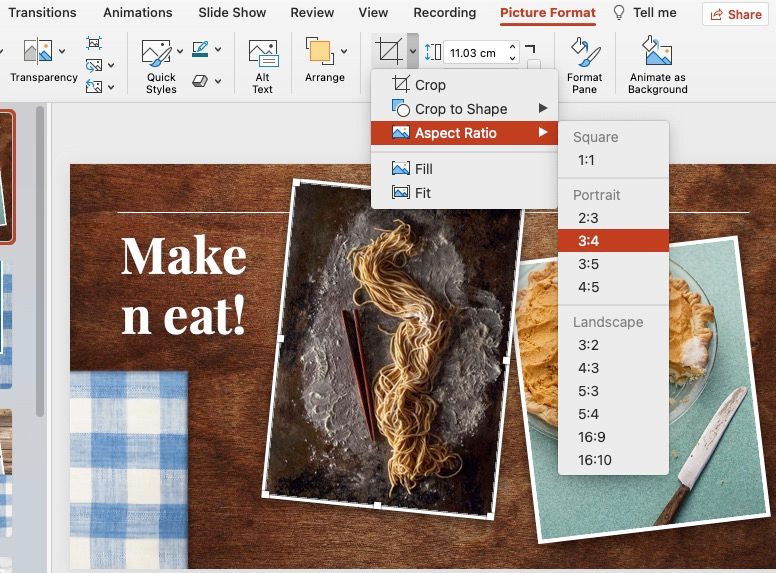Switch to the Slide Show tab
The height and width of the screenshot is (573, 776).
click(x=233, y=13)
